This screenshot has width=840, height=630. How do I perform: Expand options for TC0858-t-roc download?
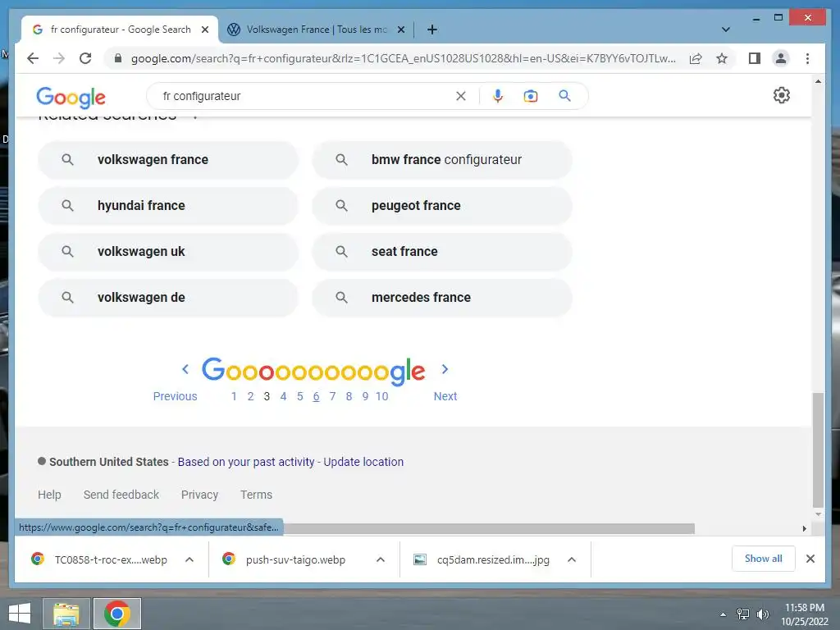[x=189, y=559]
